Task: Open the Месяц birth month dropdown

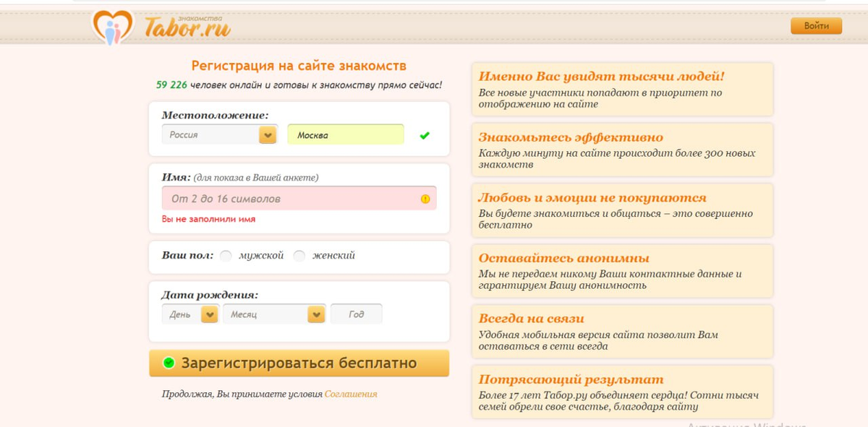Action: [x=274, y=314]
